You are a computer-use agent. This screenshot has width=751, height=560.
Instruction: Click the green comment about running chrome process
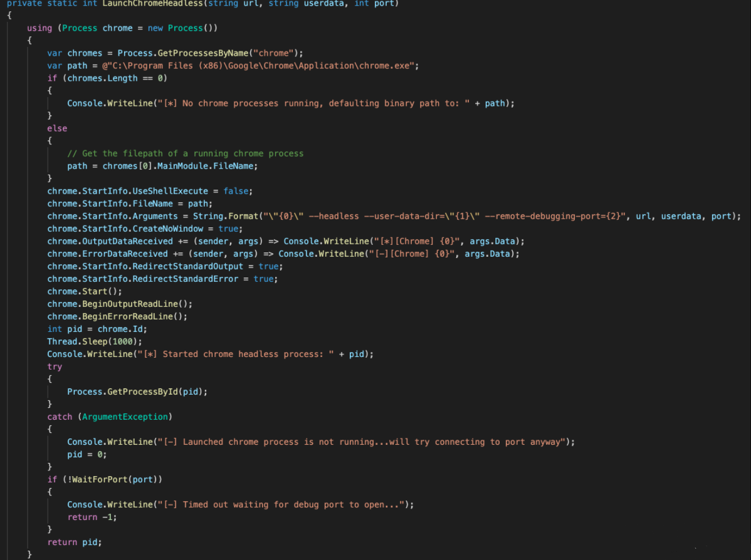click(185, 153)
